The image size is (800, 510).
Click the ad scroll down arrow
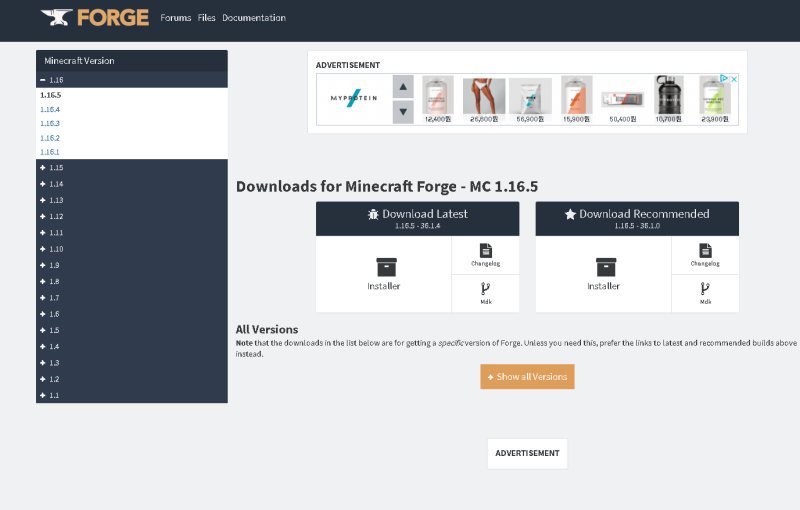pos(403,112)
